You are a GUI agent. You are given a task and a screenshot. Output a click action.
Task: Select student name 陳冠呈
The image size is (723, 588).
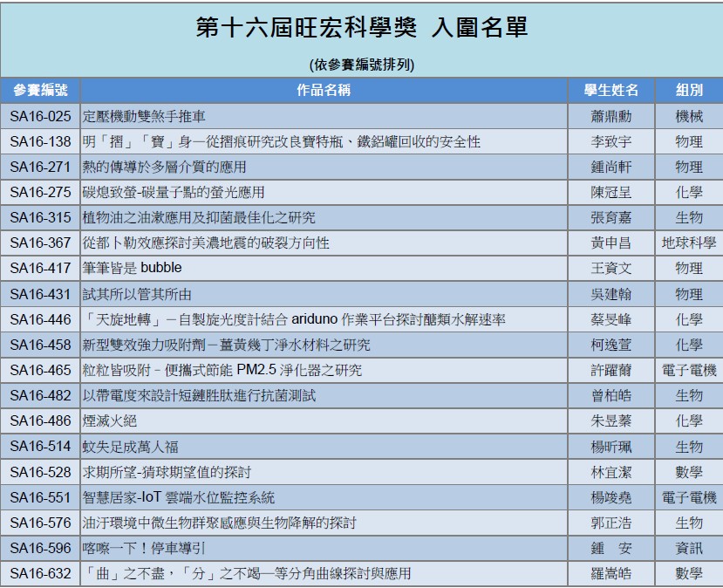tap(610, 192)
